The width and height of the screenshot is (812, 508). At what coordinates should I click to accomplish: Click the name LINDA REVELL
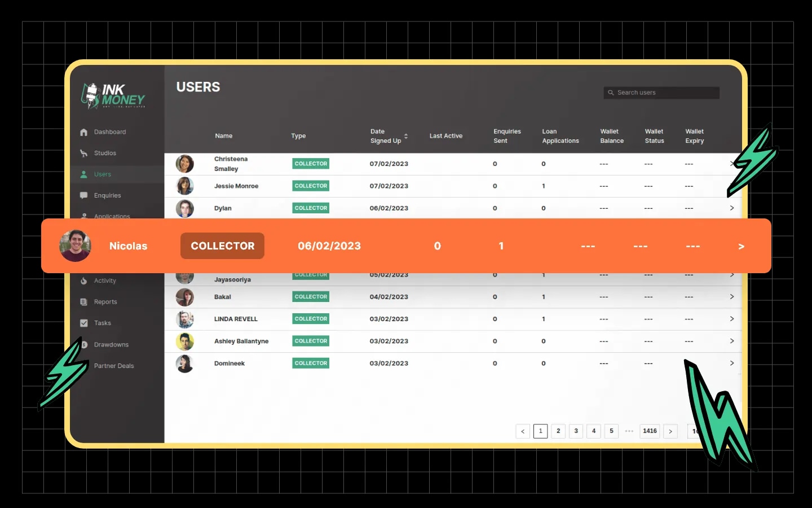236,319
